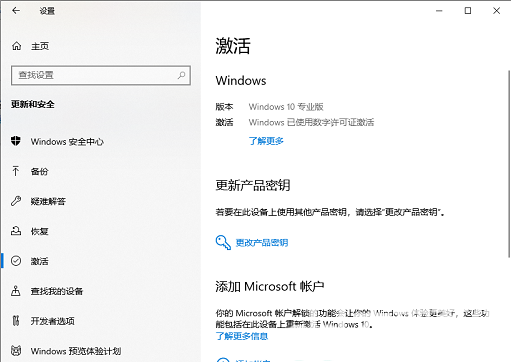Click the 更改产品密钥 link
The width and height of the screenshot is (511, 362).
pyautogui.click(x=262, y=243)
